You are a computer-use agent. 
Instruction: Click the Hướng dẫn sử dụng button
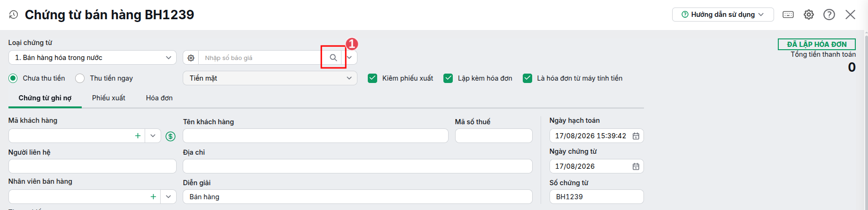(x=723, y=15)
